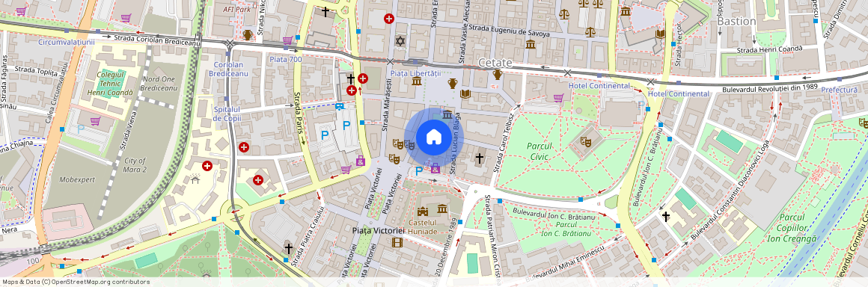This screenshot has width=868, height=287.
Task: Select the church cross near Strada Piatra Craiului
Action: [x=288, y=248]
